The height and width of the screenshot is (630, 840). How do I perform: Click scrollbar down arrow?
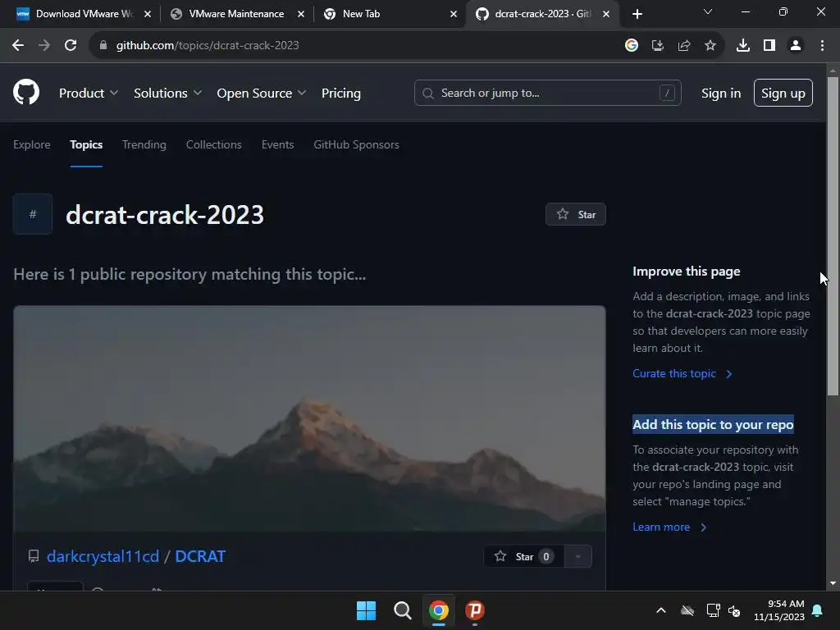click(833, 583)
